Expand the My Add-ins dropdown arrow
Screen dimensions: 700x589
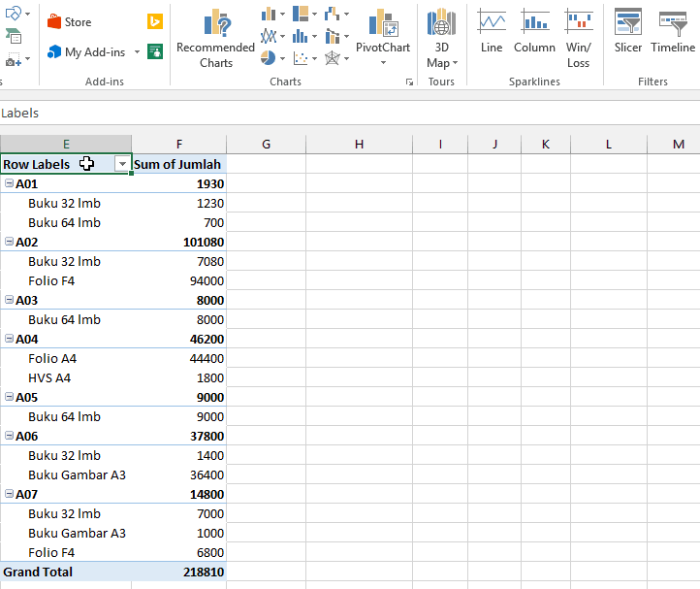click(137, 52)
